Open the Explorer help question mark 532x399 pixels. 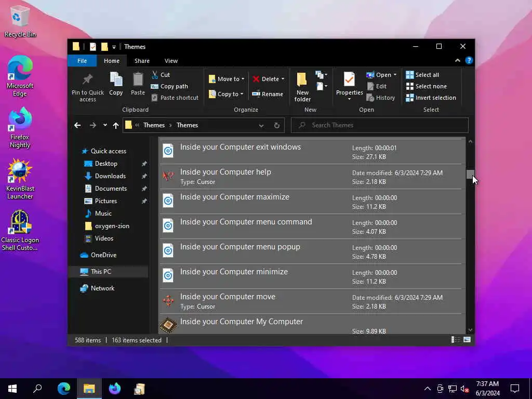(469, 60)
